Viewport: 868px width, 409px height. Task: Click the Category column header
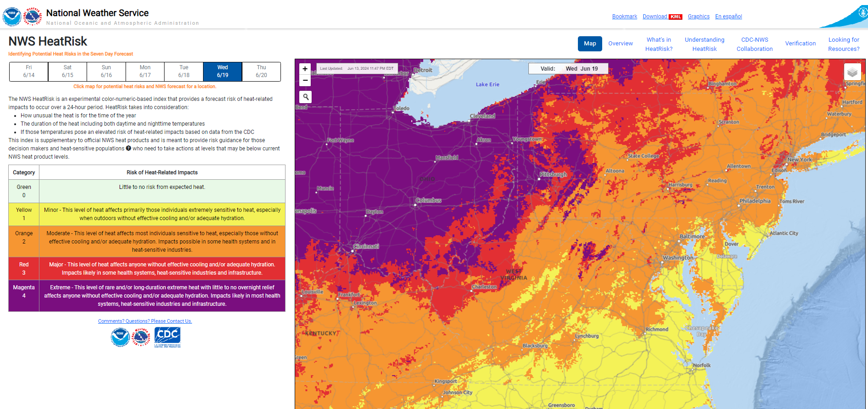click(24, 172)
